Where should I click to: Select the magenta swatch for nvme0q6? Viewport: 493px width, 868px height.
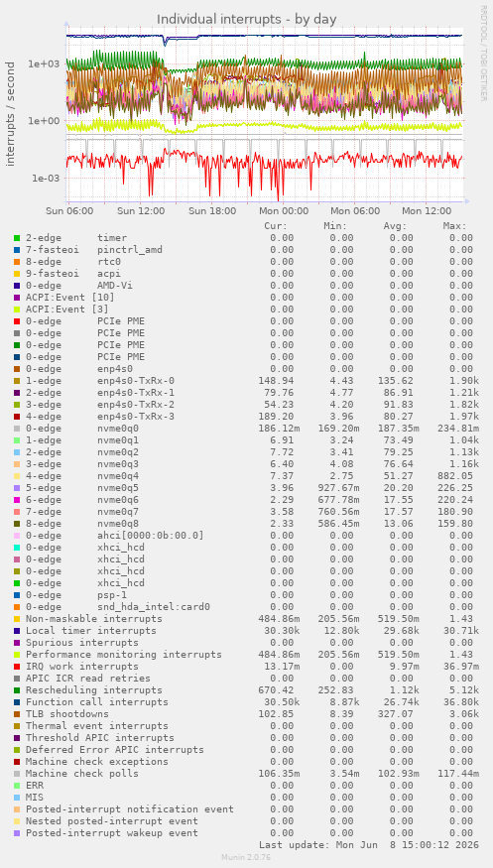point(17,500)
